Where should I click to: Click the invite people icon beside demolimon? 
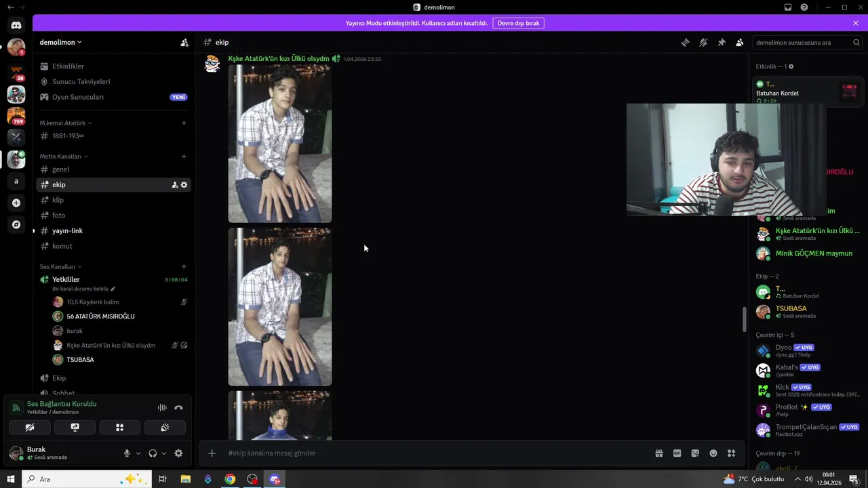tap(184, 42)
